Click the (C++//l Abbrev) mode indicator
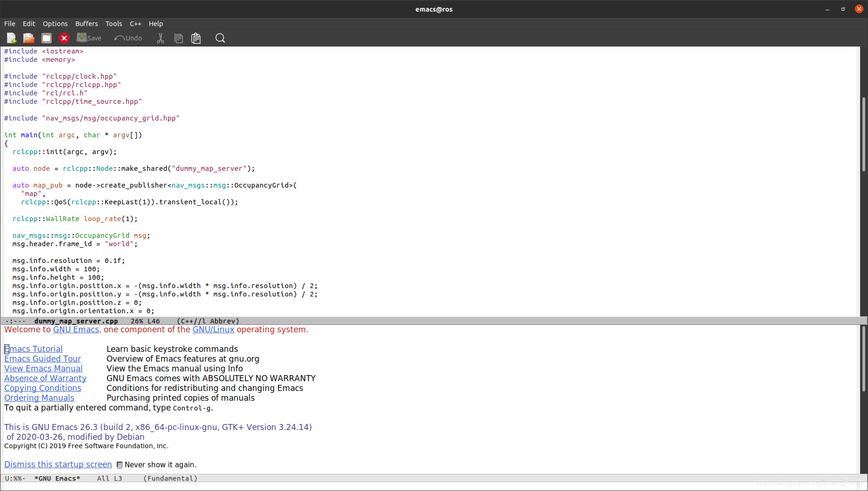Viewport: 868px width, 491px height. (208, 321)
